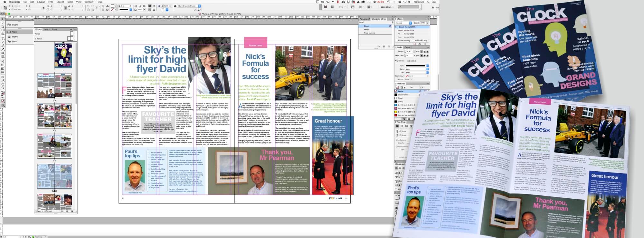644x238 pixels.
Task: Select the pages 2-3 spread thumbnail
Action: 54,86
